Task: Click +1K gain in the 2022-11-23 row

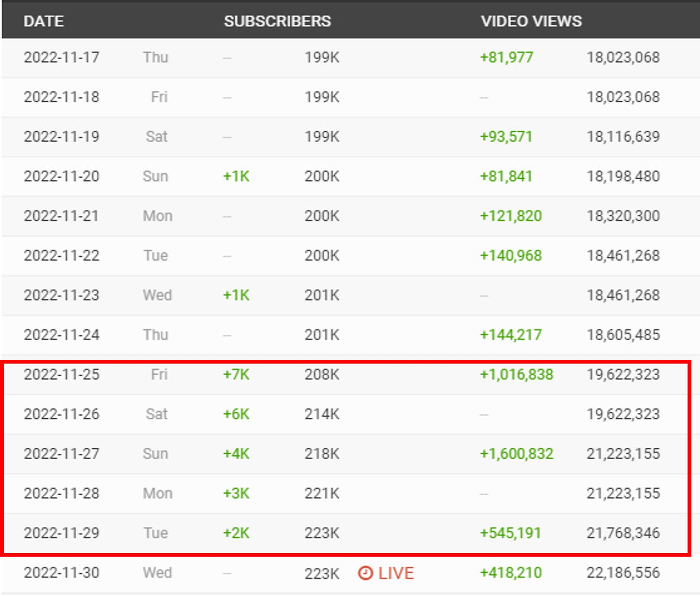Action: point(236,295)
